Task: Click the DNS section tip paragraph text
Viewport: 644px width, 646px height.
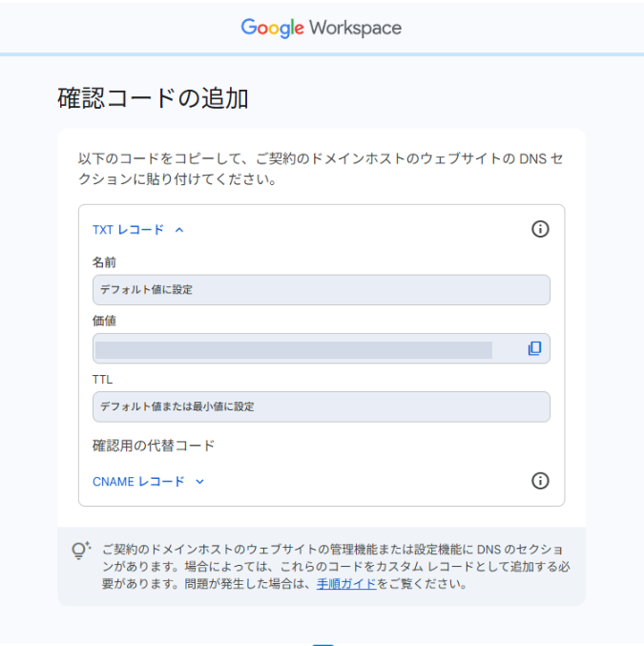Action: [334, 567]
